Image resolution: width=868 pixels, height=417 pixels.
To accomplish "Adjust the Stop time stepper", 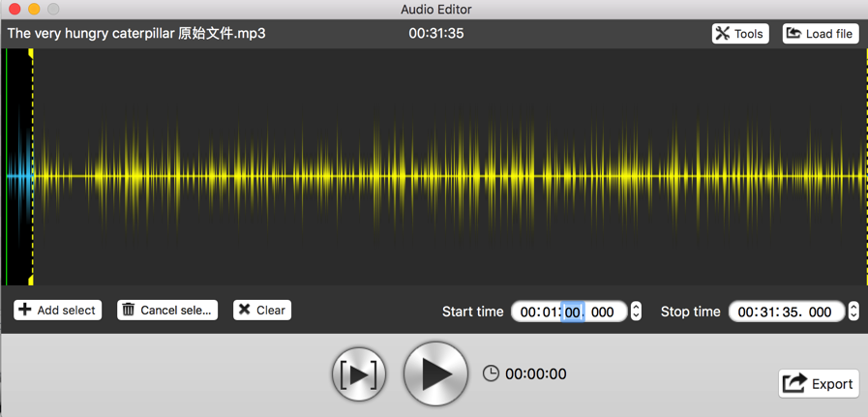I will [x=854, y=312].
